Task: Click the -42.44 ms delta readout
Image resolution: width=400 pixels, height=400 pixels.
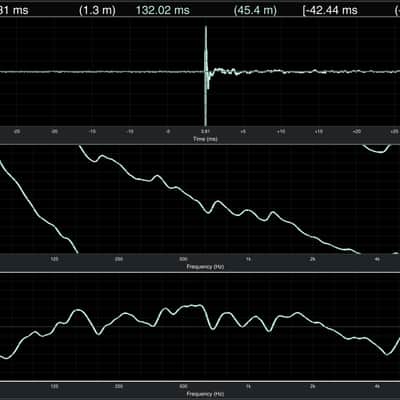Action: [x=330, y=10]
